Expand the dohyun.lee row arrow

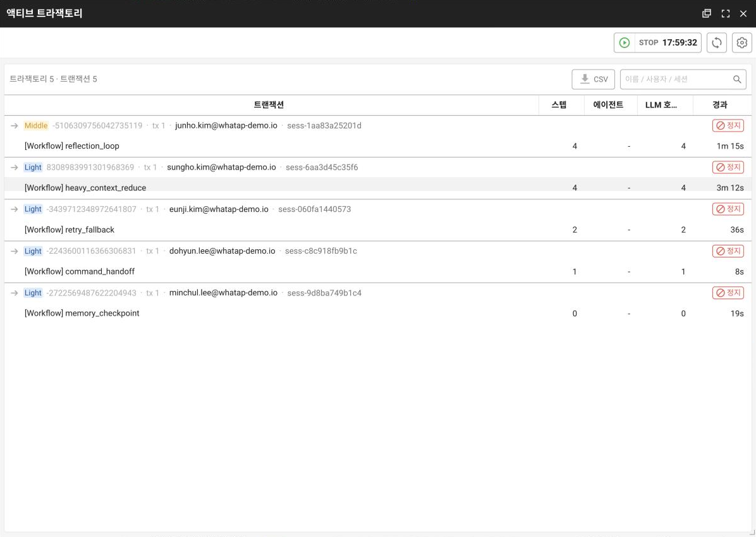(x=15, y=251)
